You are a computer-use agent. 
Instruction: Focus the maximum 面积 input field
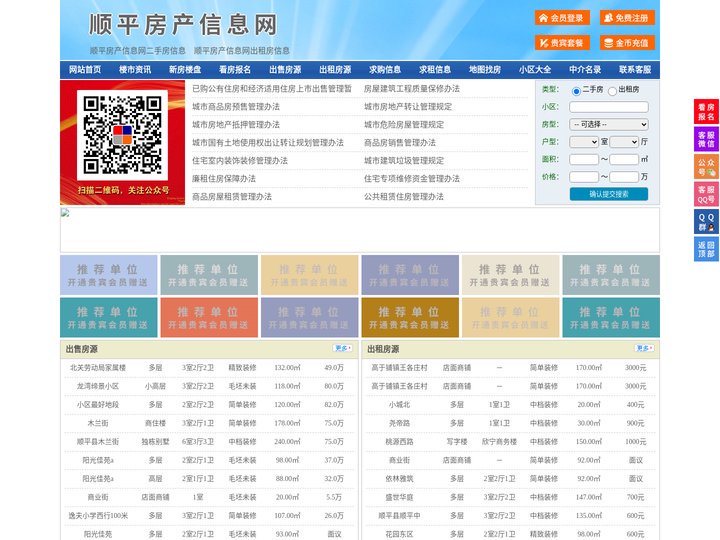pyautogui.click(x=624, y=159)
